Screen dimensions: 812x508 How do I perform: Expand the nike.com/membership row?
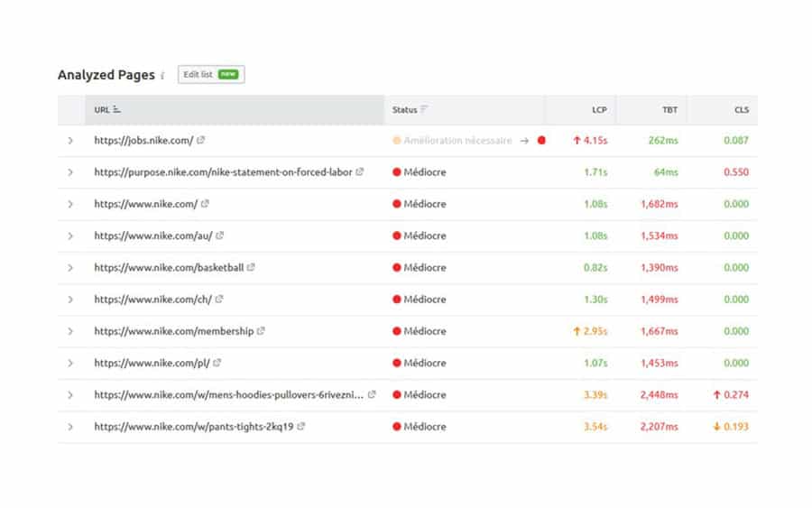pyautogui.click(x=70, y=331)
